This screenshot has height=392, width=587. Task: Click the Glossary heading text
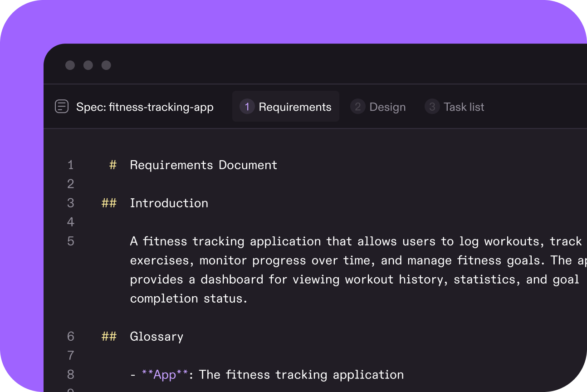[157, 336]
